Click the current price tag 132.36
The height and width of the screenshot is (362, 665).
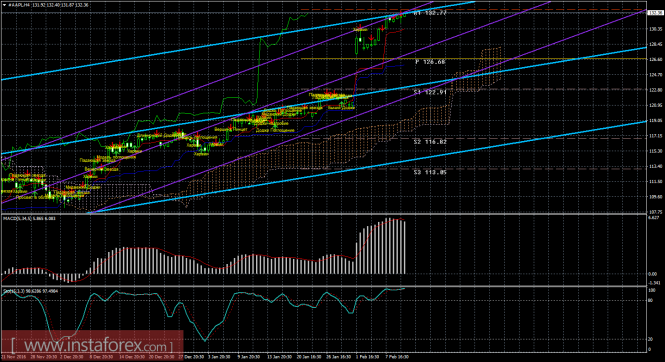(655, 13)
